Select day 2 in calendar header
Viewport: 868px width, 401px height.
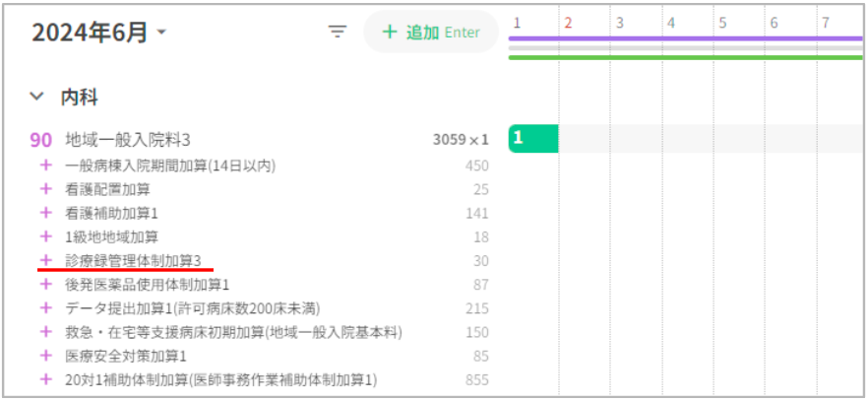568,22
